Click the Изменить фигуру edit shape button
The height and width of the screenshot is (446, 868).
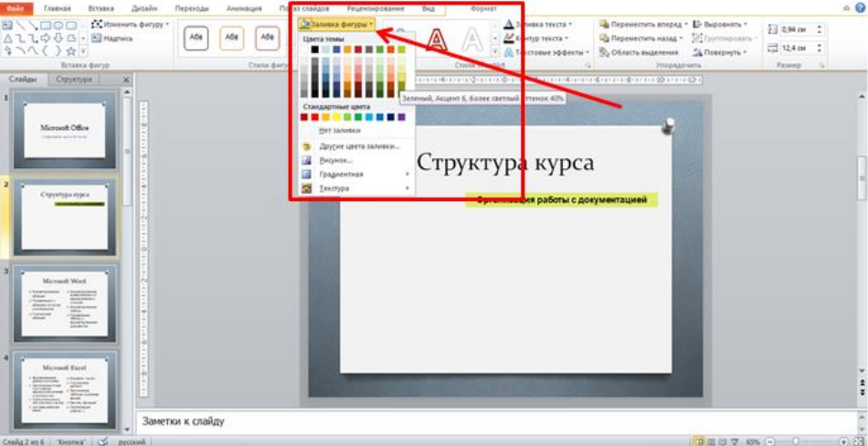(x=133, y=24)
